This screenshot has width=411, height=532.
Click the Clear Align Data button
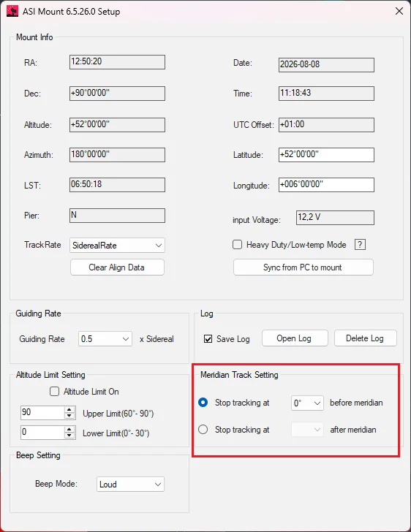[x=117, y=267]
